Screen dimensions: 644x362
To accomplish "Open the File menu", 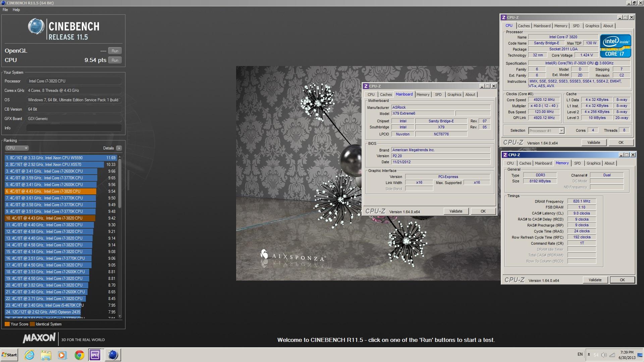I will pos(5,10).
